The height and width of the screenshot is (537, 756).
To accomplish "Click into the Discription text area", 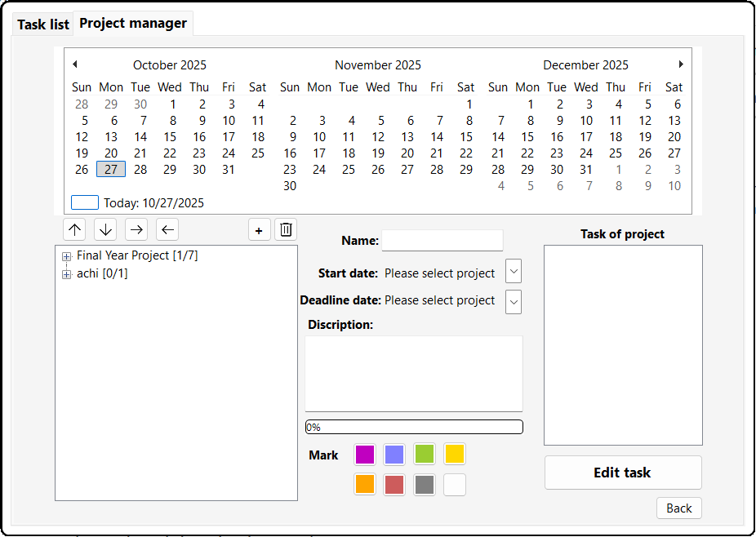I will coord(414,374).
